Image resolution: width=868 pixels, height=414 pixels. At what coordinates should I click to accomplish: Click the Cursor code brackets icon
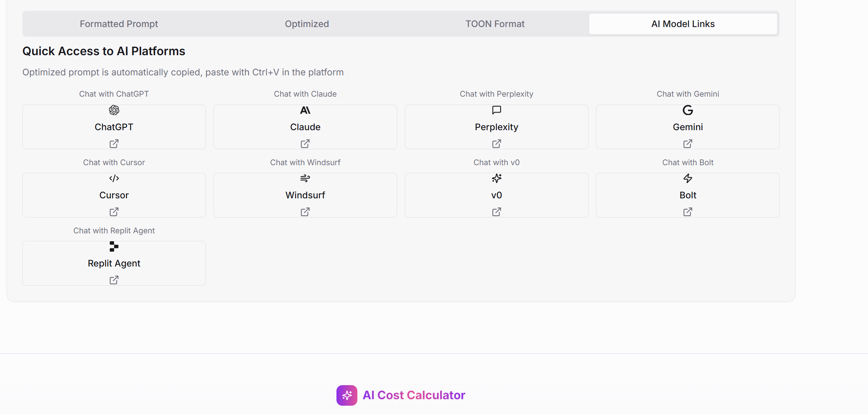tap(114, 178)
